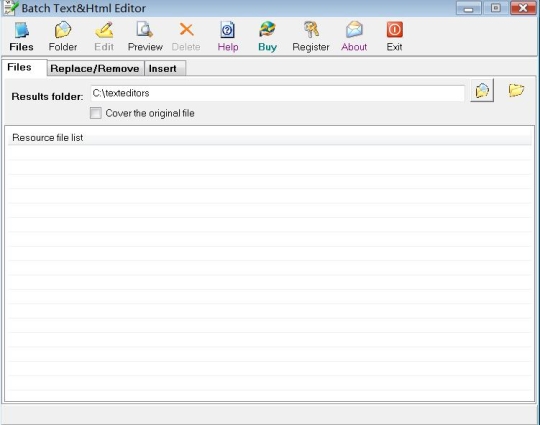Switch to the Replace/Remove tab
Image resolution: width=540 pixels, height=425 pixels.
coord(95,69)
